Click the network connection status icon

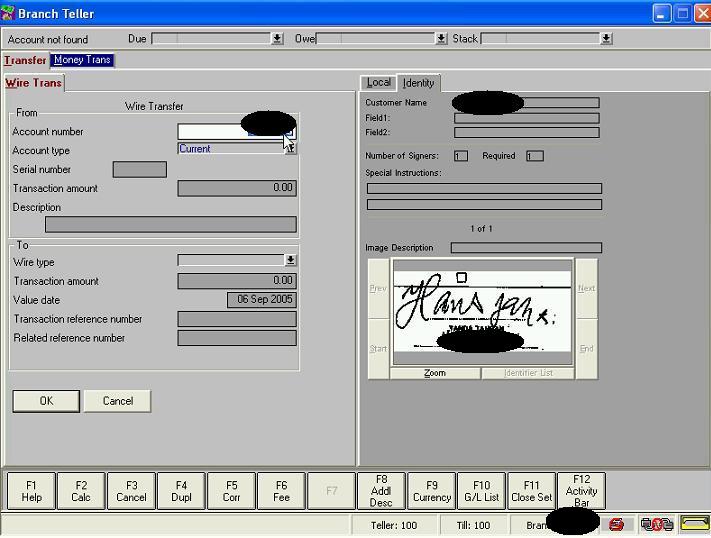656,524
